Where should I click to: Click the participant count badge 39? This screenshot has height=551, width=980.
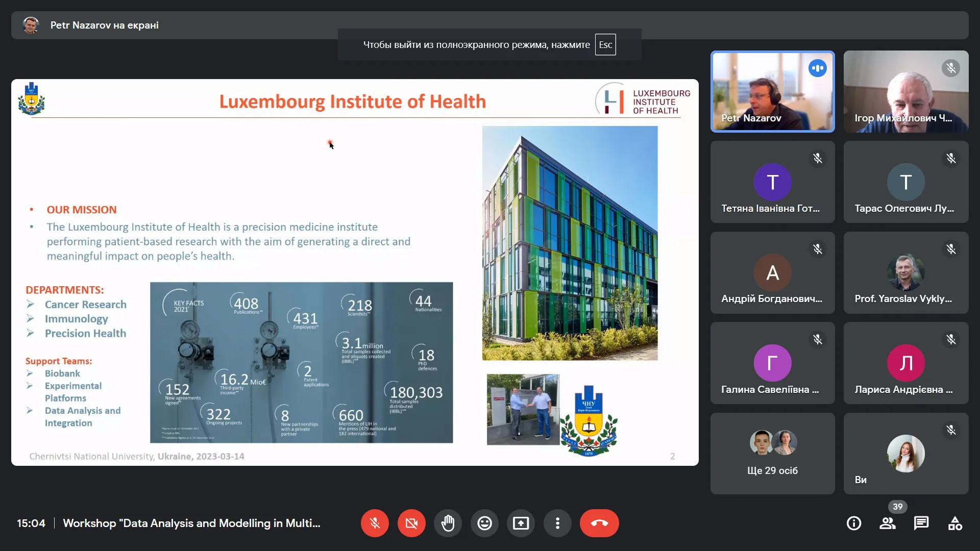[x=898, y=507]
